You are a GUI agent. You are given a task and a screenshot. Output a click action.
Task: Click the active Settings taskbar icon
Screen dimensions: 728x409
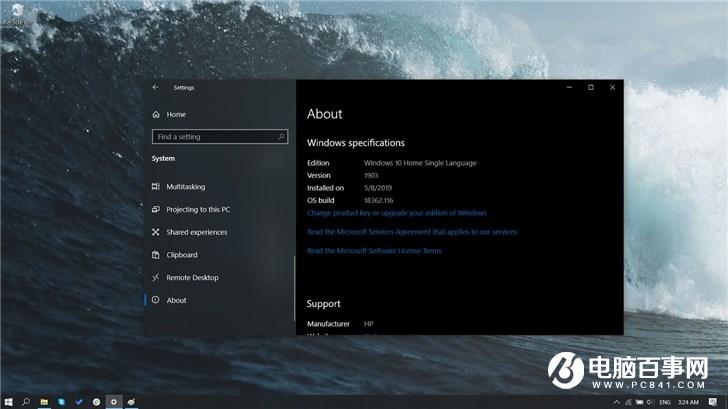point(114,402)
